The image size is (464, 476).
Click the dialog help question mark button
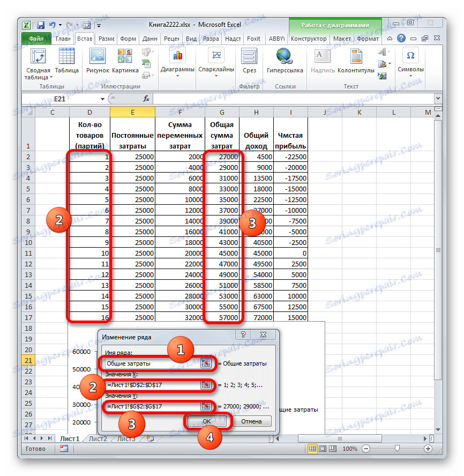(x=243, y=334)
